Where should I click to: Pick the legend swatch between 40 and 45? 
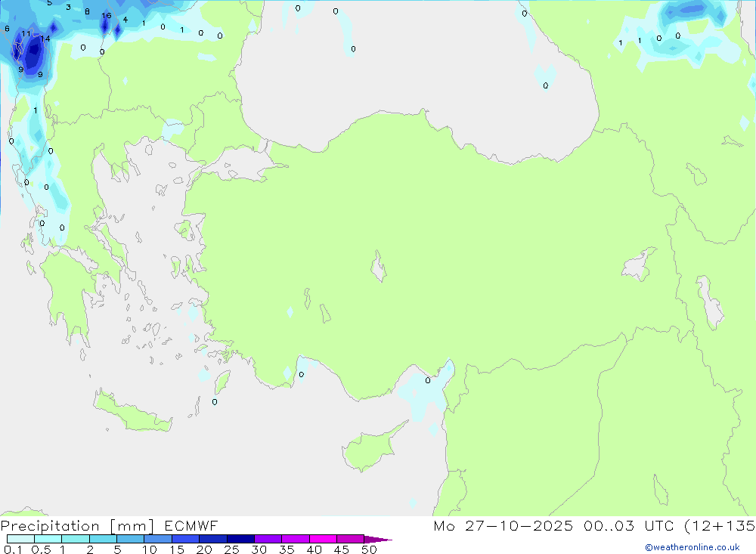[323, 539]
